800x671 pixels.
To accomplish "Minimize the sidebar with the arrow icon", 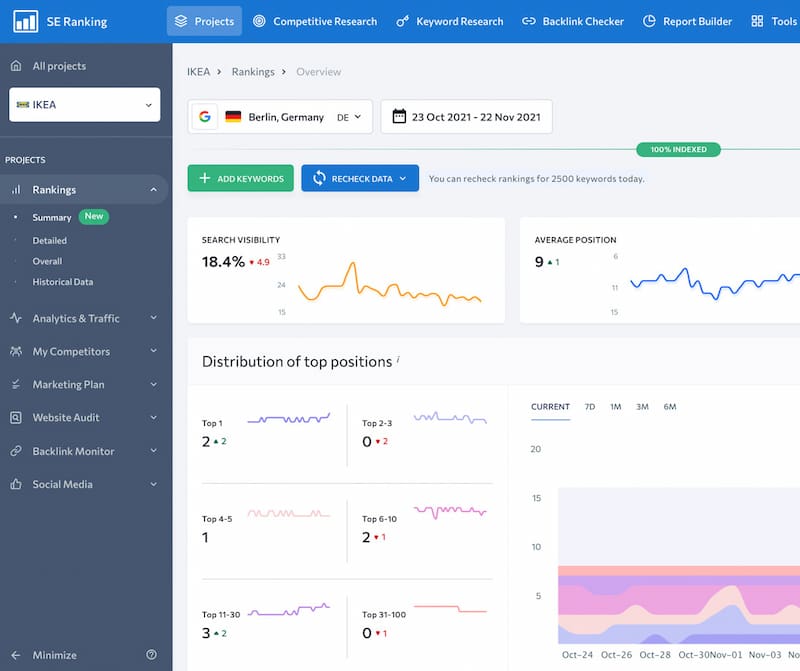I will click(16, 655).
